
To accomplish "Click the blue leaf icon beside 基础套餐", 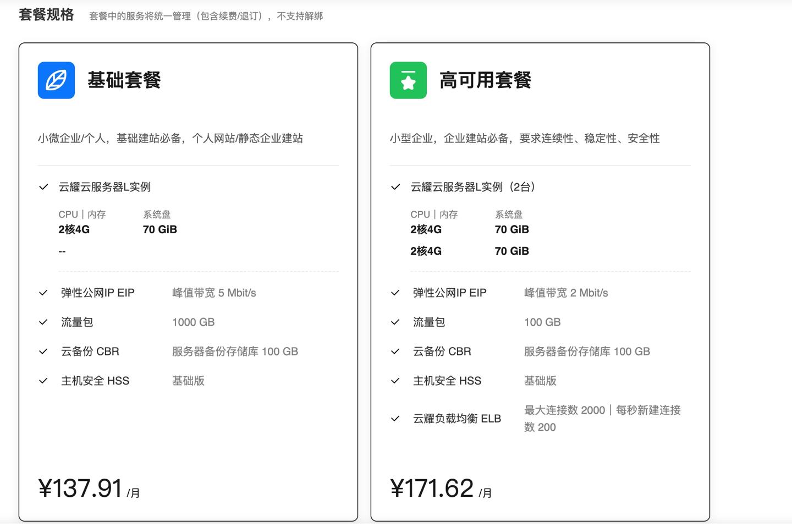I will tap(56, 80).
